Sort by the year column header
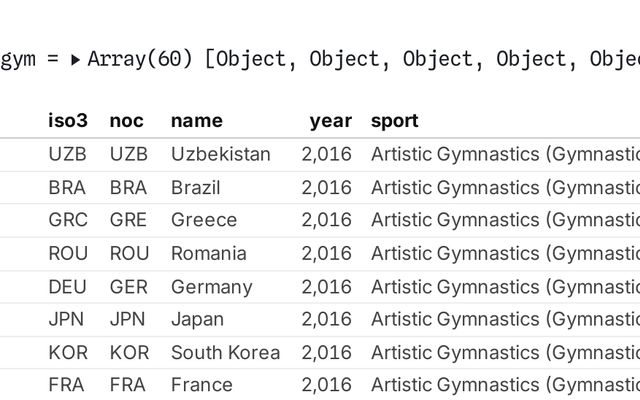The height and width of the screenshot is (400, 640). [330, 121]
